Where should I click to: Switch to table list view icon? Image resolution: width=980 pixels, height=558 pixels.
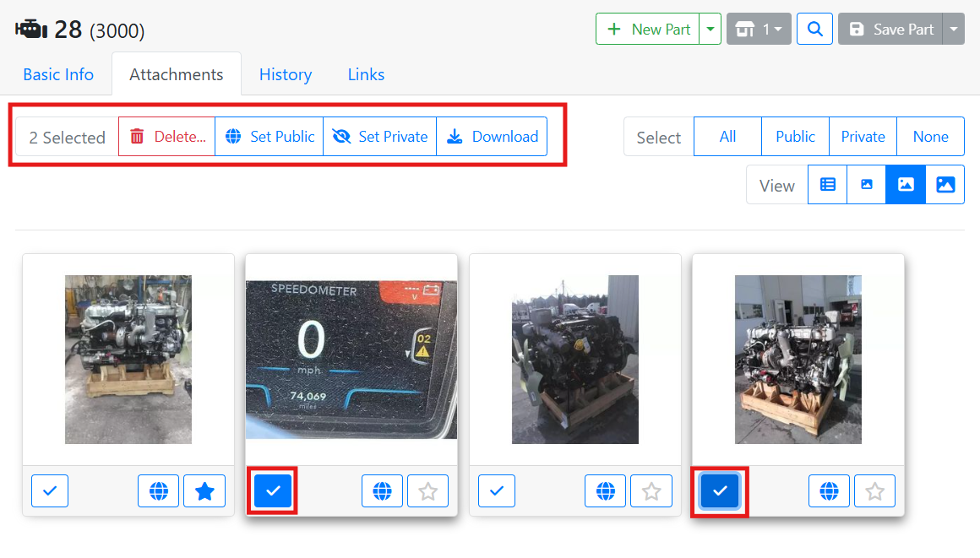click(x=828, y=185)
